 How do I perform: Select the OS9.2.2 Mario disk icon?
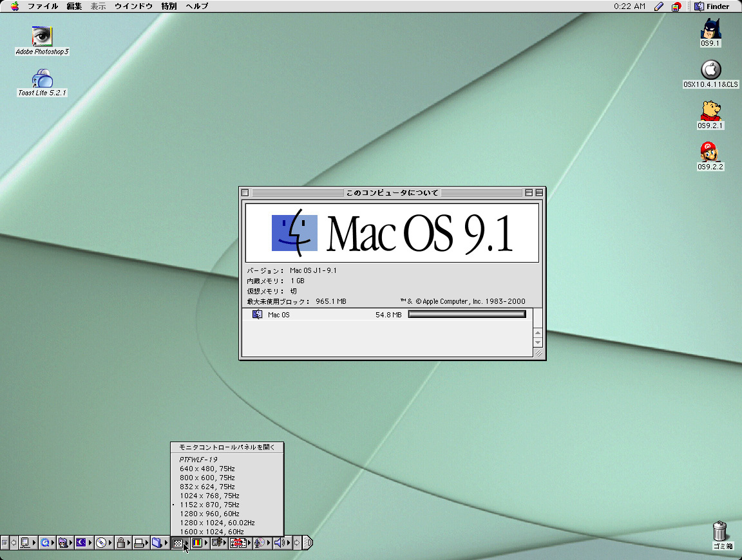pos(710,152)
